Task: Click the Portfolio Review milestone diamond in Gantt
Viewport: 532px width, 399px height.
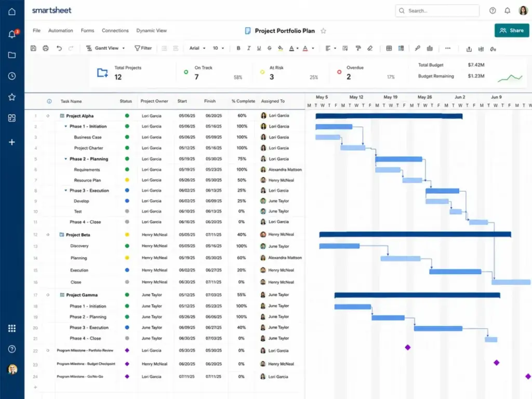Action: [408, 348]
